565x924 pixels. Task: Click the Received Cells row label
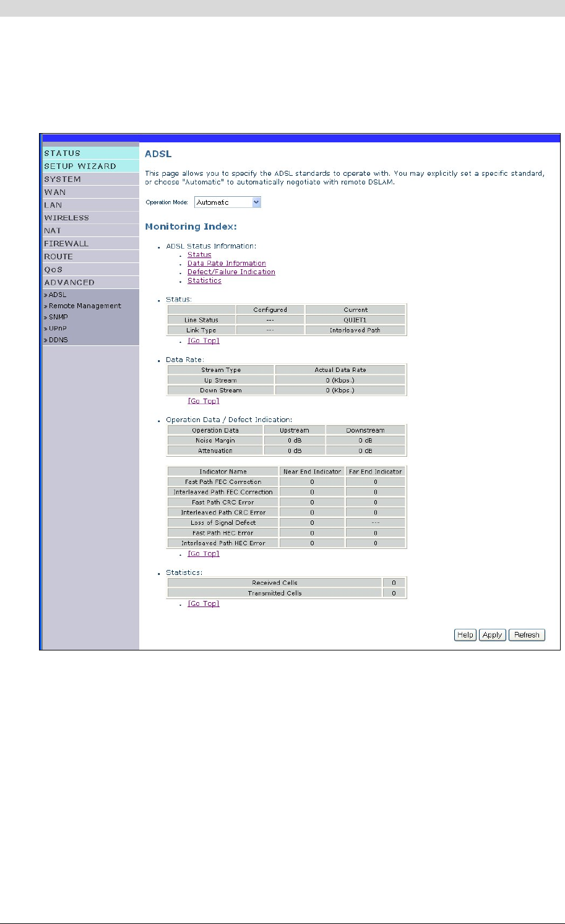coord(275,583)
